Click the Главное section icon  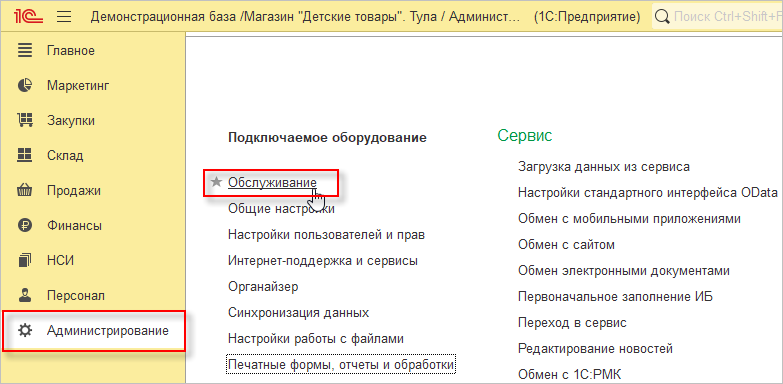pyautogui.click(x=24, y=50)
